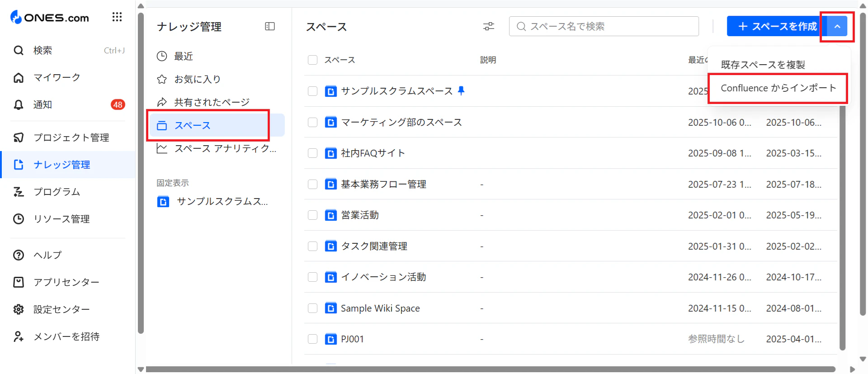Open the 基本業務フロー管理 space link

click(x=383, y=184)
